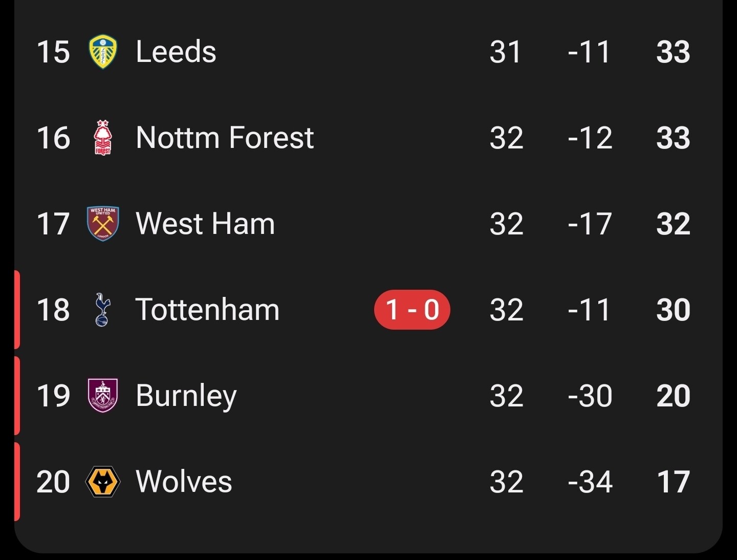Screen dimensions: 737x560
Task: Click position number 18 in standings
Action: [x=53, y=310]
